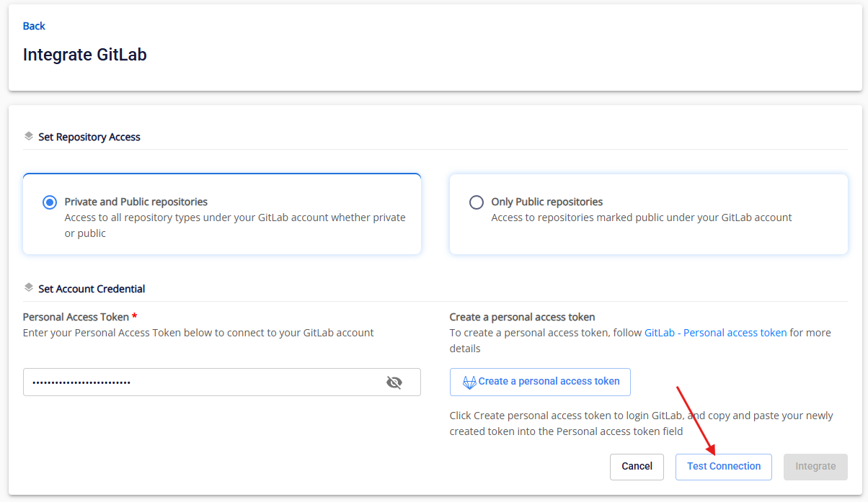Select Private and Public repositories radio button
Screen dimensions: 868x502
(50, 202)
